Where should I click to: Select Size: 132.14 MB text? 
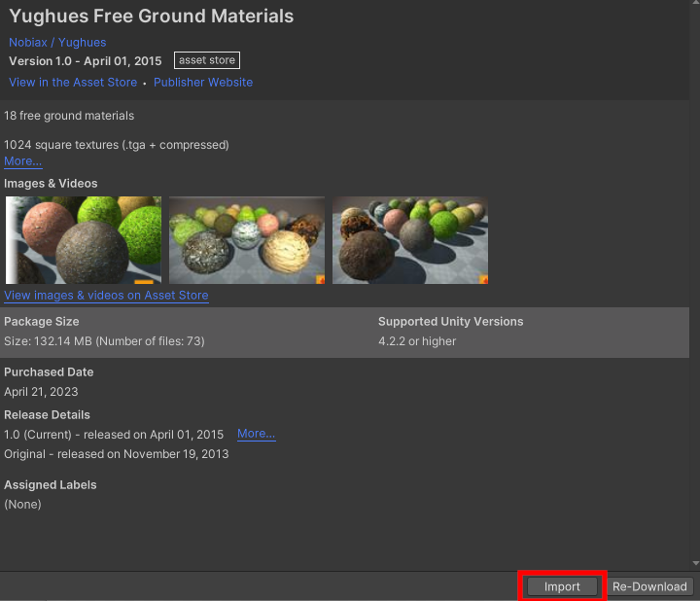(x=104, y=341)
